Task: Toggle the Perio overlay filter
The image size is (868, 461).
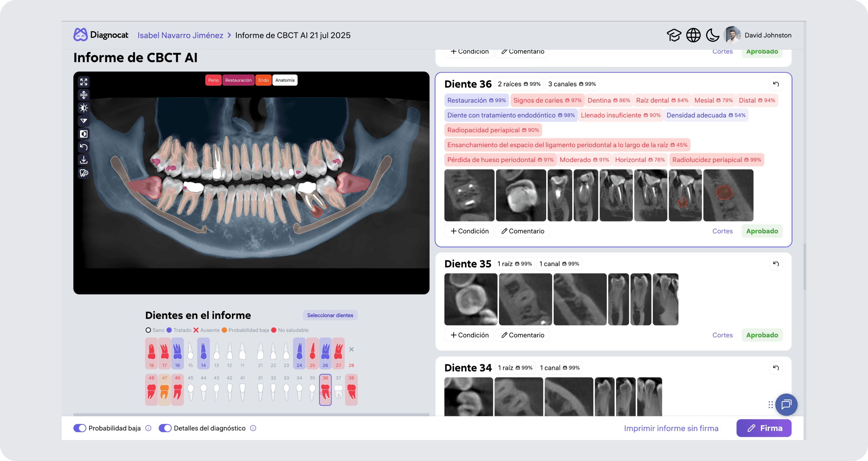Action: point(213,80)
